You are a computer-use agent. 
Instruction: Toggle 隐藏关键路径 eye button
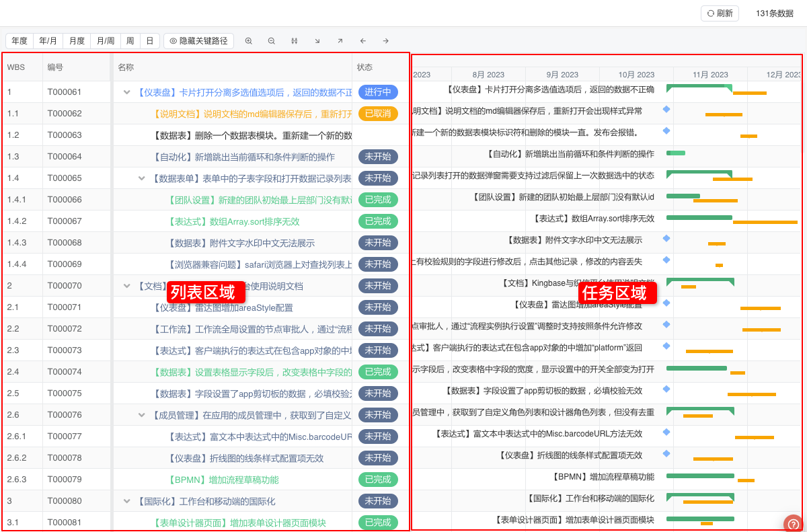tap(198, 41)
